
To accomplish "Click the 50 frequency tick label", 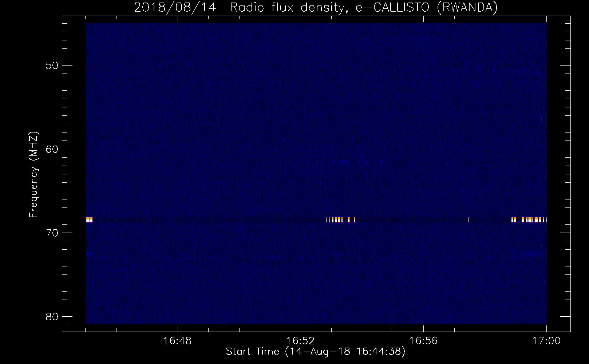I will [52, 66].
